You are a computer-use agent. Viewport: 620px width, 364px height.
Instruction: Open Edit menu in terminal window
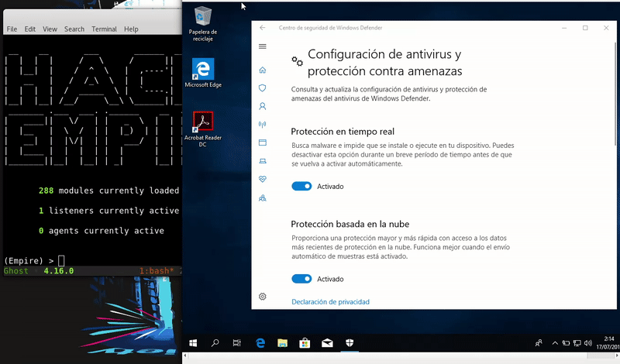point(30,29)
